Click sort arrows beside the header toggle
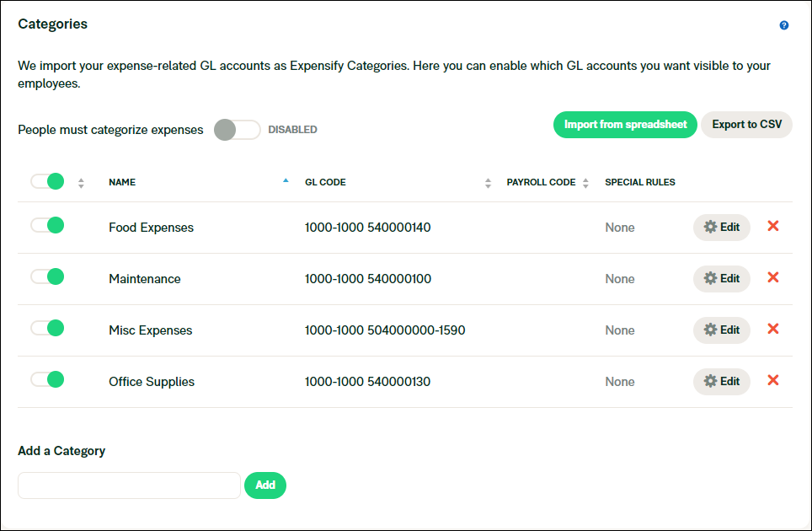Screen dimensions: 812x531 coord(81,182)
